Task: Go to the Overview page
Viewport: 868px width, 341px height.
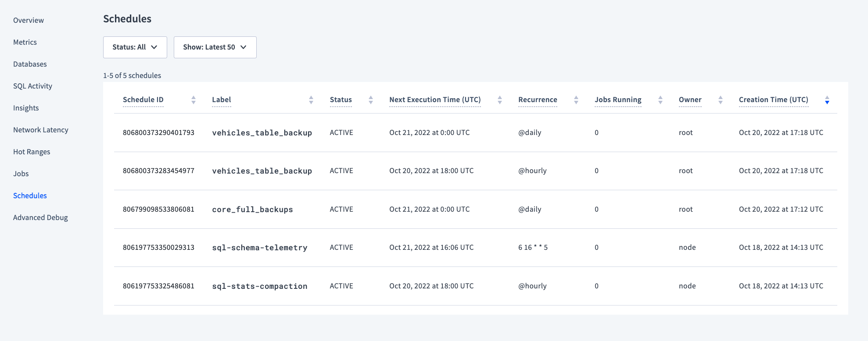Action: [x=29, y=20]
